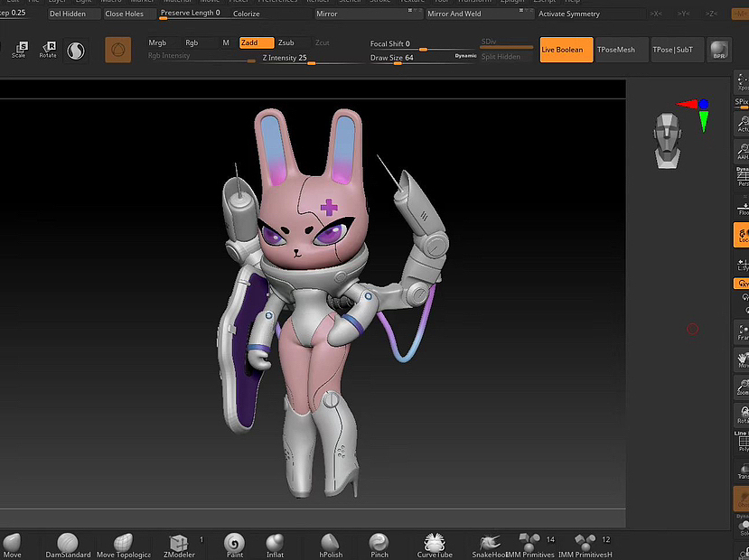The width and height of the screenshot is (749, 560).
Task: Click the orange circle gizmo icon
Action: tap(118, 50)
